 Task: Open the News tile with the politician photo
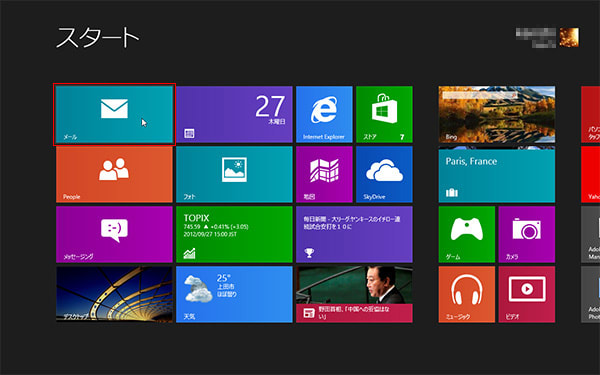click(354, 295)
